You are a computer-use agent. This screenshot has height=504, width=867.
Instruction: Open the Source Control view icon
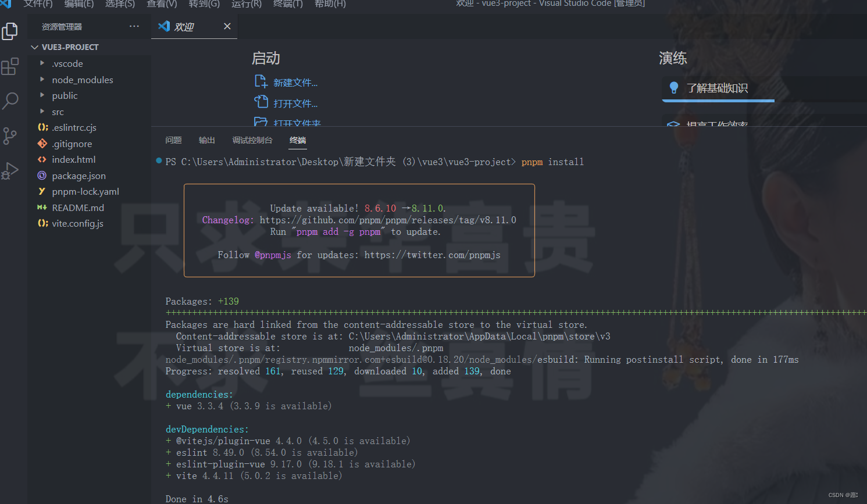pyautogui.click(x=10, y=136)
